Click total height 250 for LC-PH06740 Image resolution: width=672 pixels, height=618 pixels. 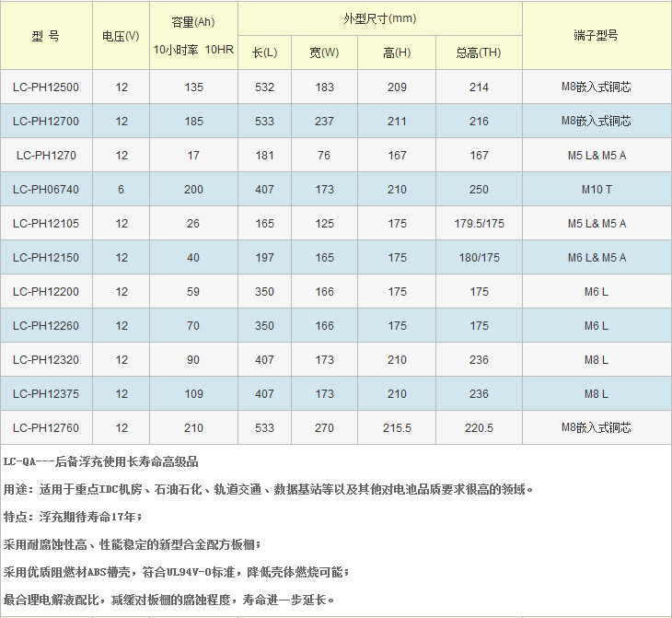479,190
